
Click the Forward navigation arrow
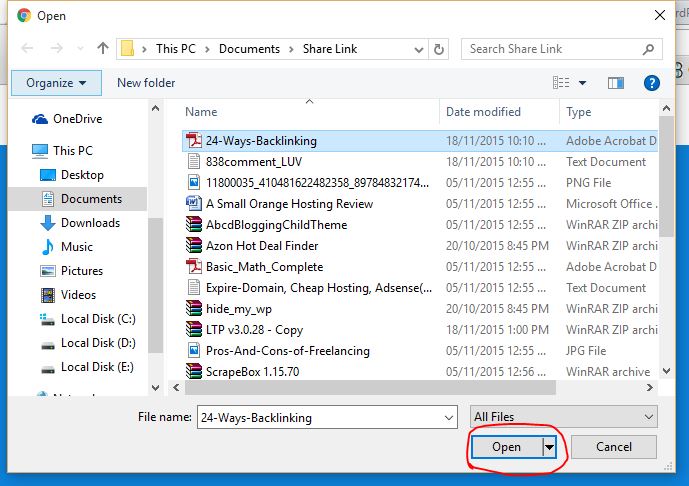tap(57, 48)
